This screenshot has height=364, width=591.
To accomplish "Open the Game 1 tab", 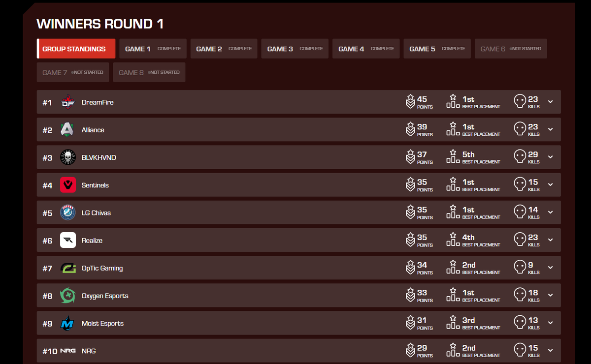I will click(153, 49).
